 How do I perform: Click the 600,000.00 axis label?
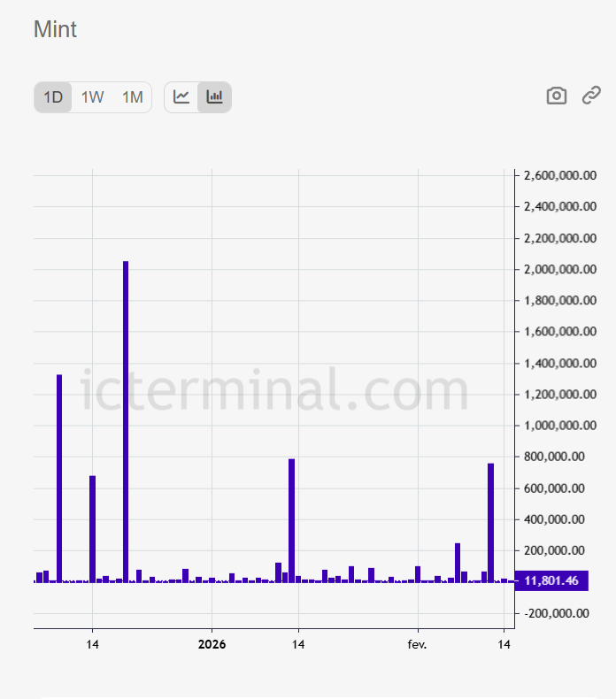coord(554,488)
